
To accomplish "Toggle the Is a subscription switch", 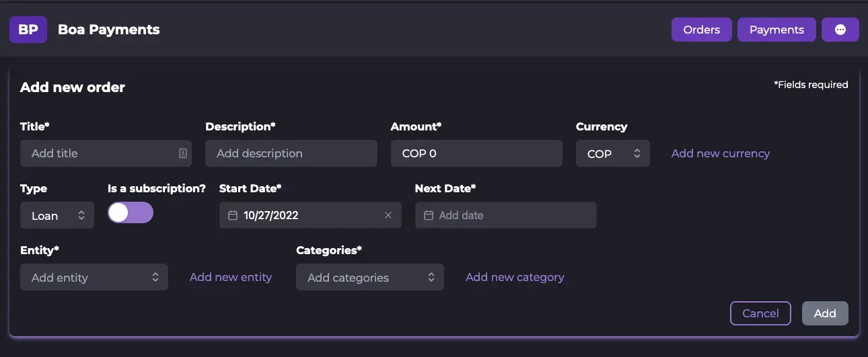I will pyautogui.click(x=131, y=212).
